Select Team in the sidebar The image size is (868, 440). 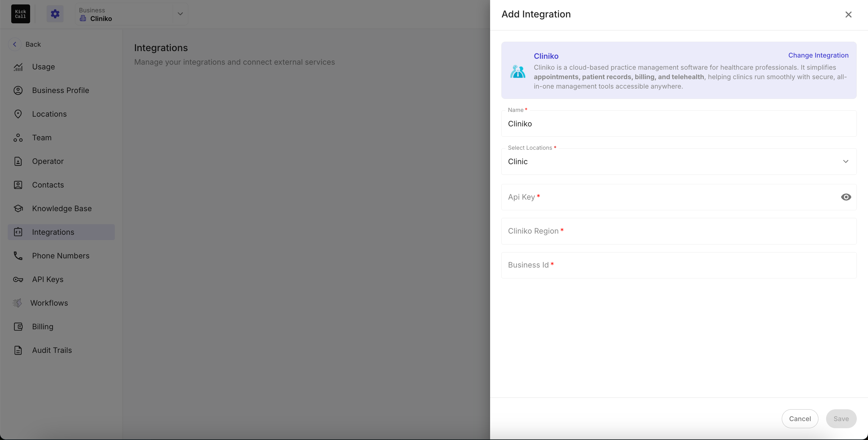(x=61, y=137)
